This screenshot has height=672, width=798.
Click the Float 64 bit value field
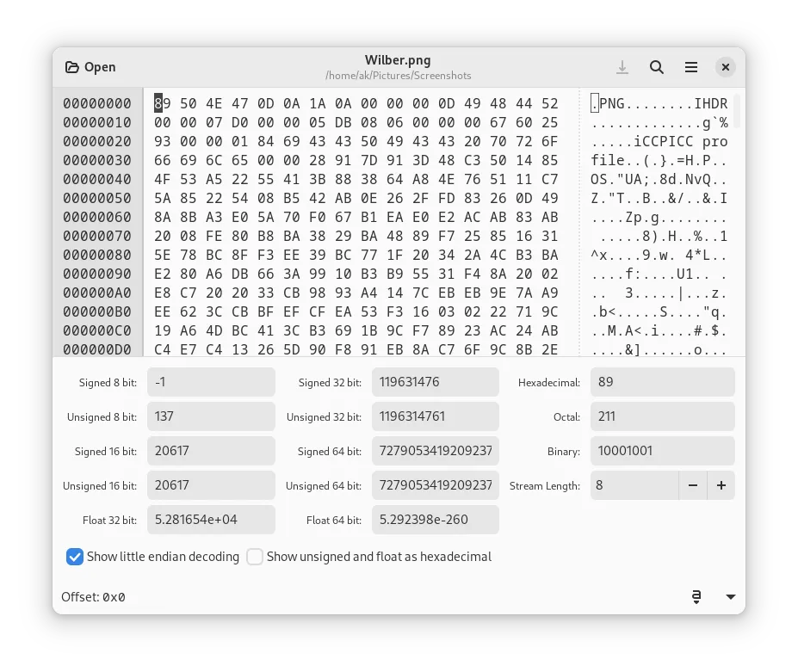[x=435, y=520]
